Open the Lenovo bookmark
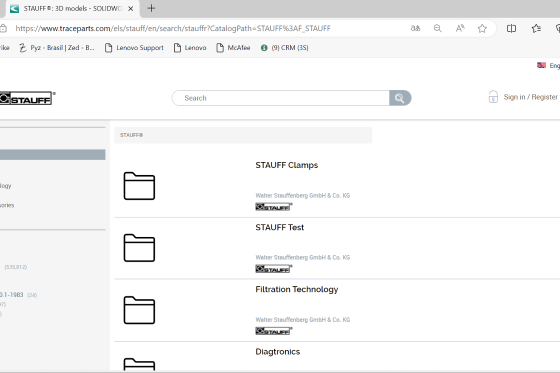 pos(190,48)
